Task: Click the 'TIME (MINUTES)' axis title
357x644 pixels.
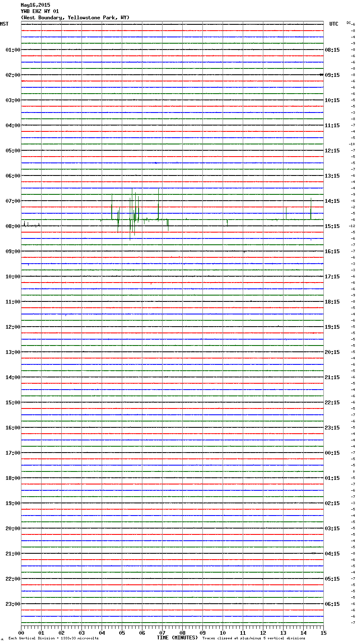Action: 177,638
